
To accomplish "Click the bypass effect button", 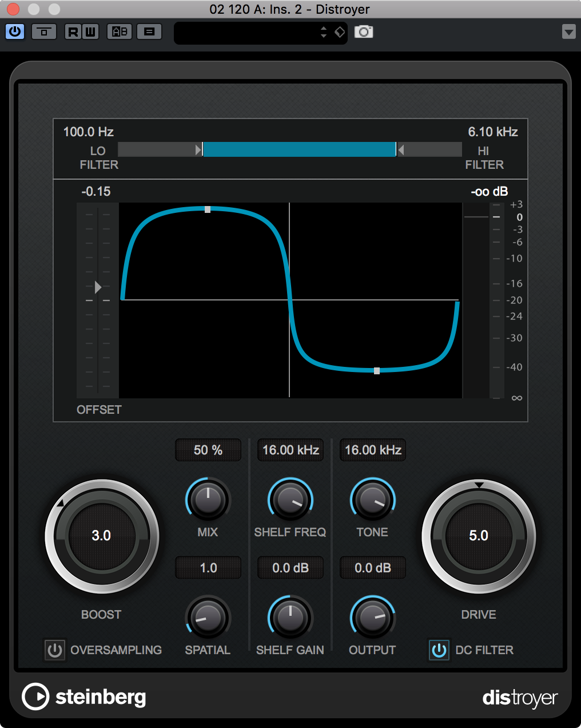I will point(44,31).
